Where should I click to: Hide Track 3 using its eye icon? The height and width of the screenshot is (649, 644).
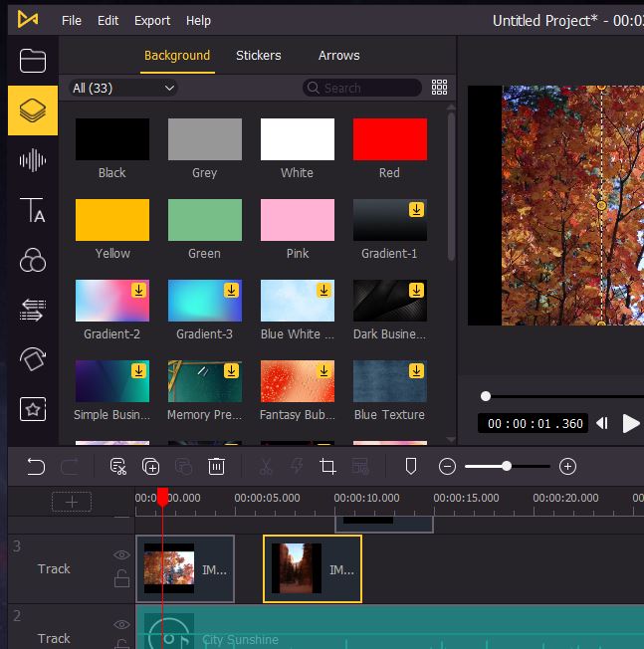click(x=121, y=555)
